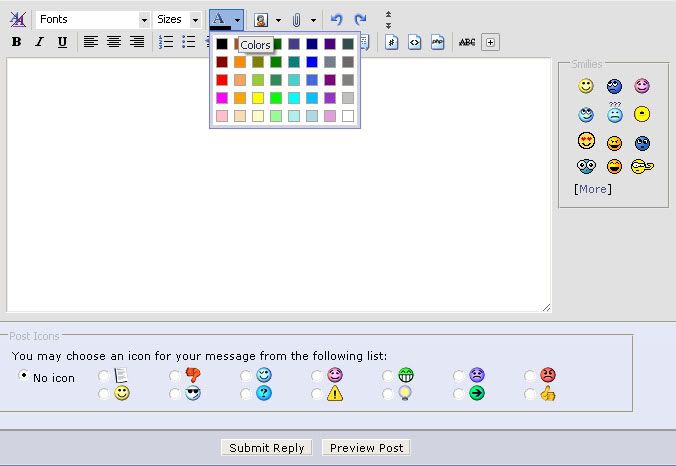Screen dimensions: 676x466
Task: Click the Preview Post button
Action: tap(366, 448)
